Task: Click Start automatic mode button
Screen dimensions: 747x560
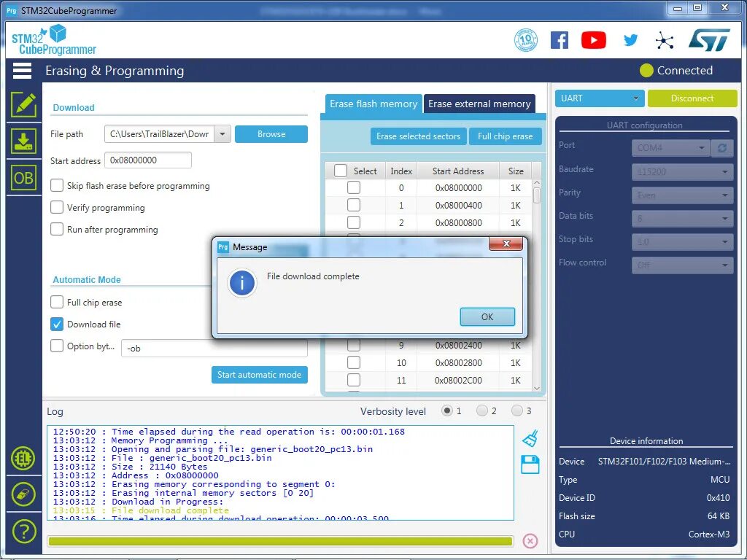Action: tap(259, 375)
